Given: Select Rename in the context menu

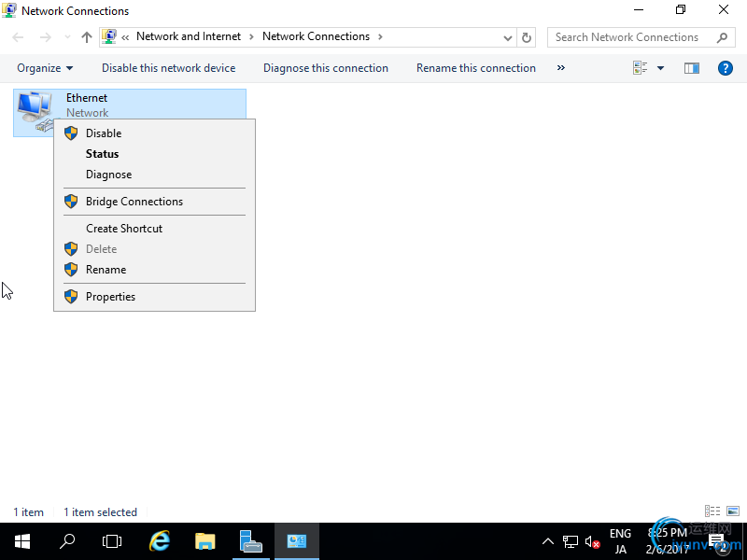Looking at the screenshot, I should pos(154,270).
